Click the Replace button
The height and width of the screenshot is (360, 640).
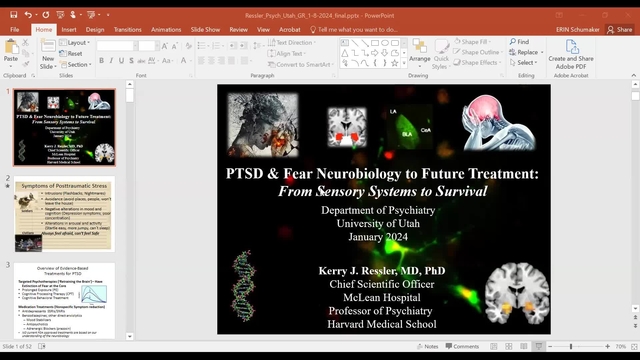coord(527,52)
